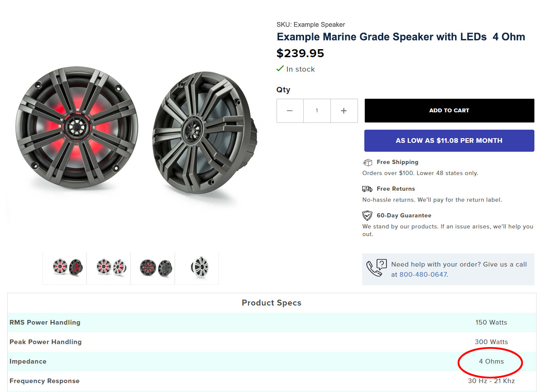The image size is (545, 392).
Task: Increase quantity with the plus button
Action: (x=344, y=111)
